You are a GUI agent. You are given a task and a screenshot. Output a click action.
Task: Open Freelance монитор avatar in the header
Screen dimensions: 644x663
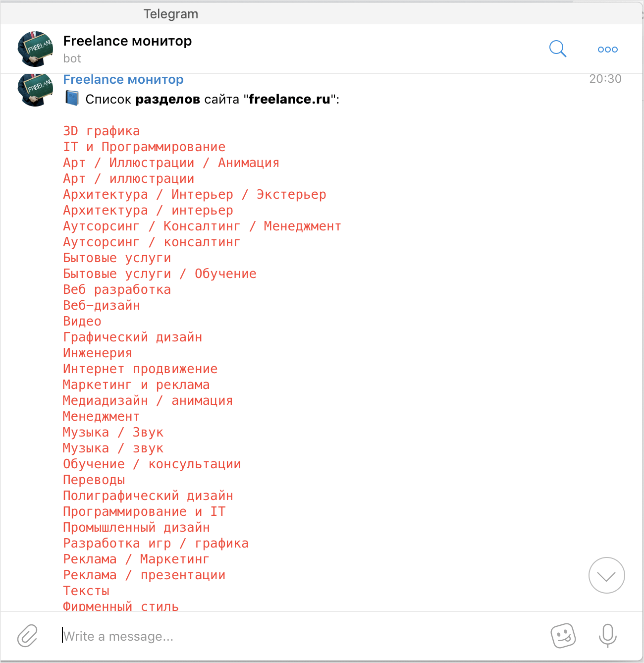click(35, 49)
